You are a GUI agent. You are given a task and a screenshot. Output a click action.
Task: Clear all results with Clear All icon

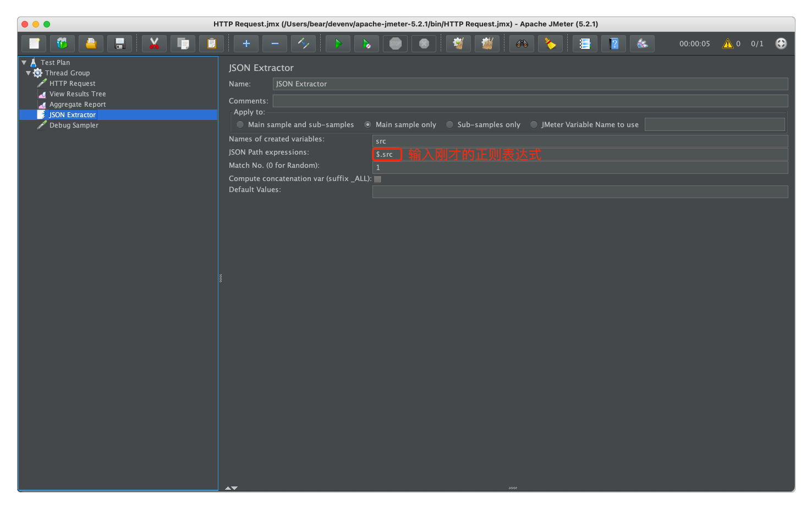[487, 43]
